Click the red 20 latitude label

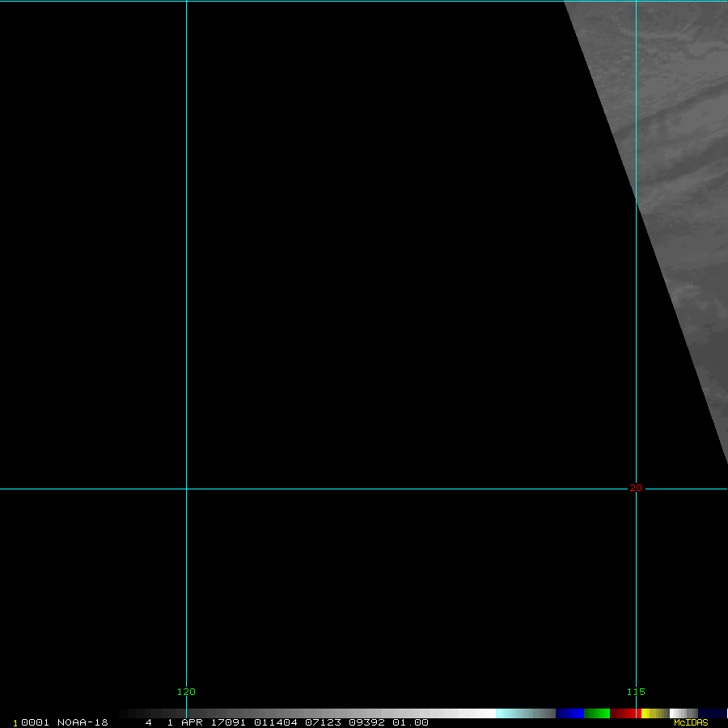636,488
